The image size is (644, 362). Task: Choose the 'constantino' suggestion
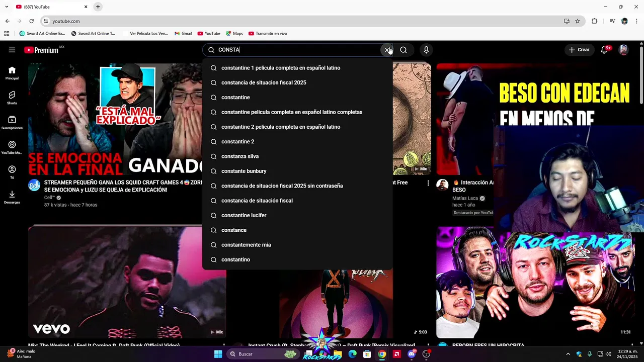(x=297, y=259)
